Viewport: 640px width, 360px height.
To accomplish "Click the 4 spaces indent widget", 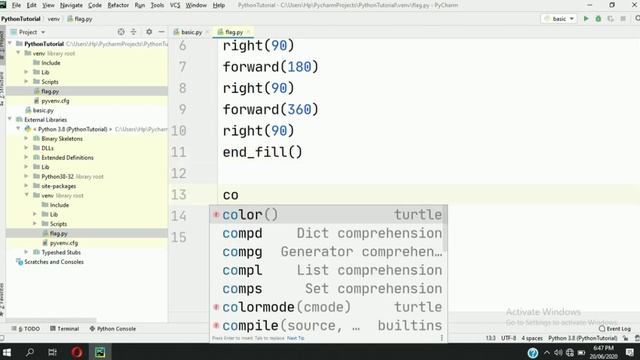I will (x=532, y=338).
